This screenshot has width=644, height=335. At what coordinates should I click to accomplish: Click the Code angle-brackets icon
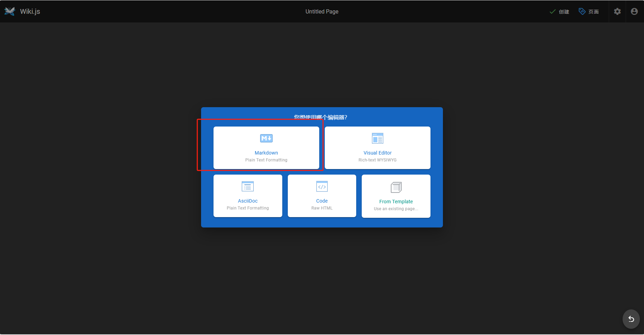coord(322,186)
